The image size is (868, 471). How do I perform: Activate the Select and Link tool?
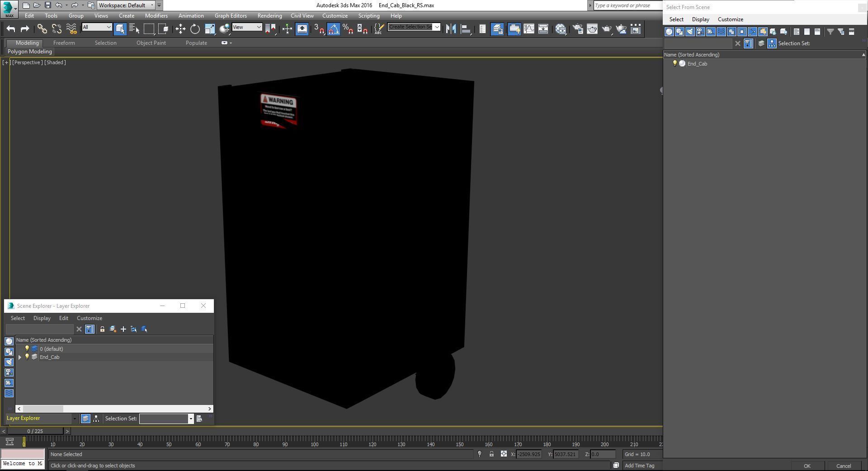42,29
